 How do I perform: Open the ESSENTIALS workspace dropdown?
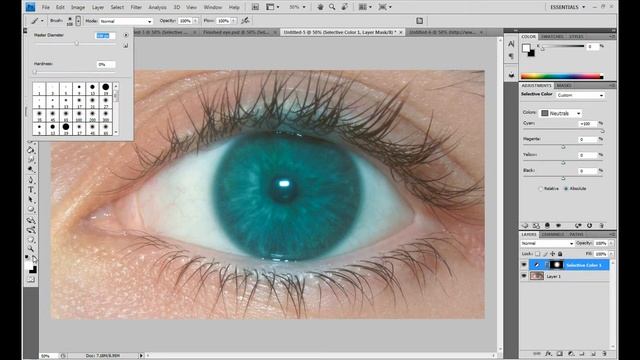(x=568, y=7)
